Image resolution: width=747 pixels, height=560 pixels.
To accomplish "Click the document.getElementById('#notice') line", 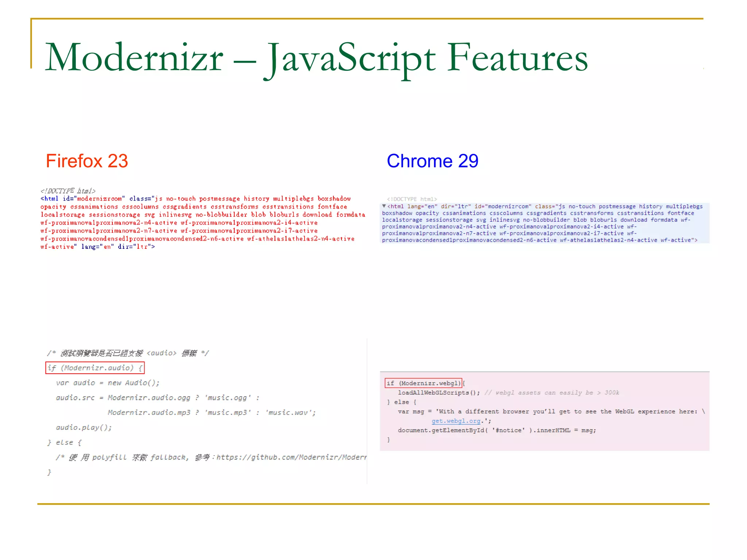I will point(497,430).
